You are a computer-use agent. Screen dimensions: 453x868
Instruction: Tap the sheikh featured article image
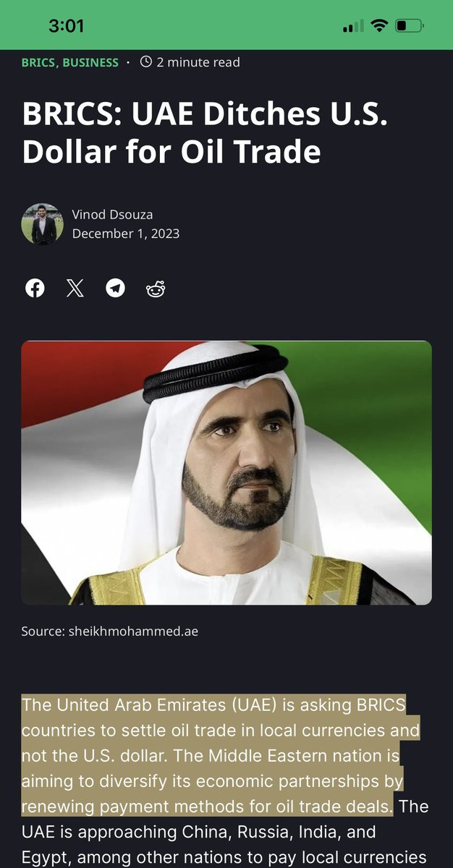pos(226,472)
